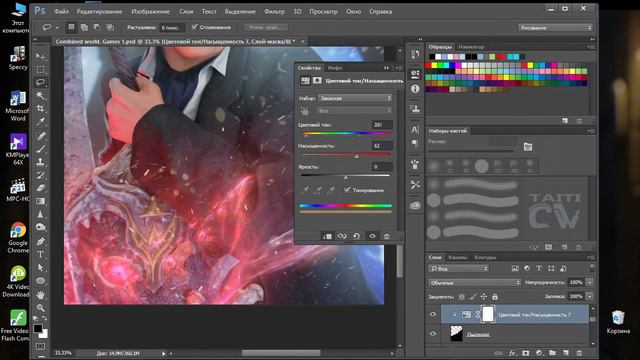
Task: Select the Horizontal Type tool
Action: [40, 255]
